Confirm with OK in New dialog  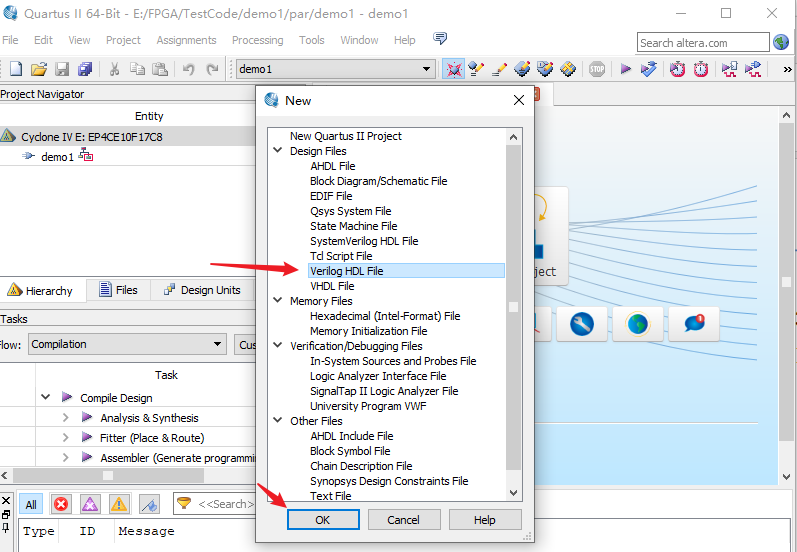pos(323,519)
